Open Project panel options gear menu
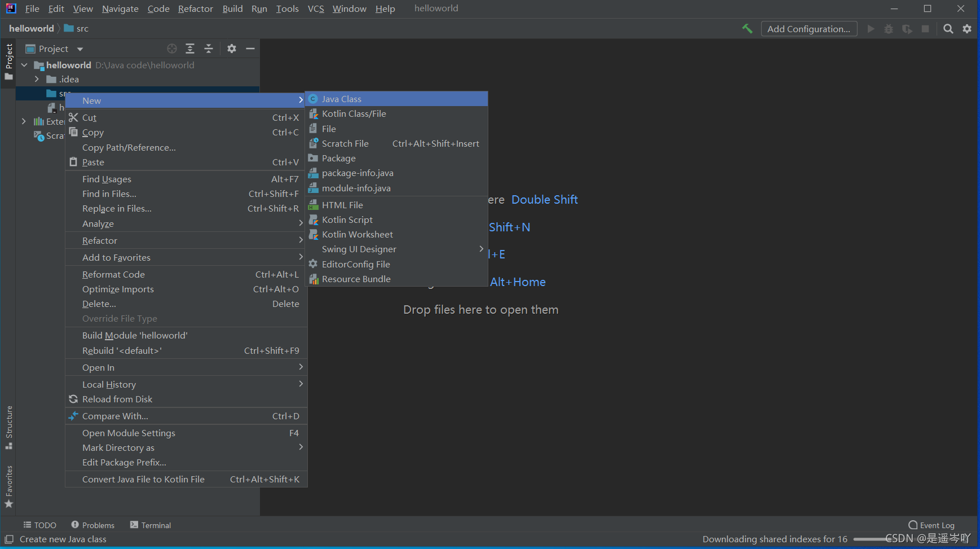 pyautogui.click(x=231, y=49)
